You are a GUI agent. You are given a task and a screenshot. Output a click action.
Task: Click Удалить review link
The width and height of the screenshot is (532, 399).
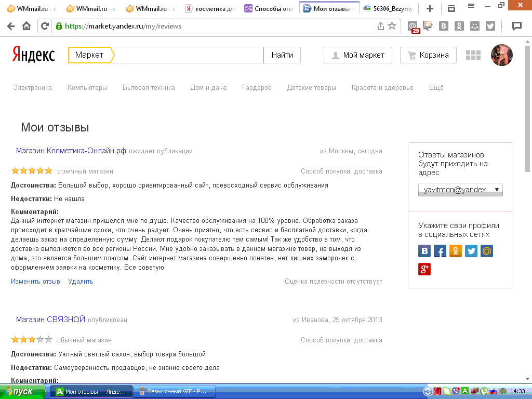click(81, 281)
